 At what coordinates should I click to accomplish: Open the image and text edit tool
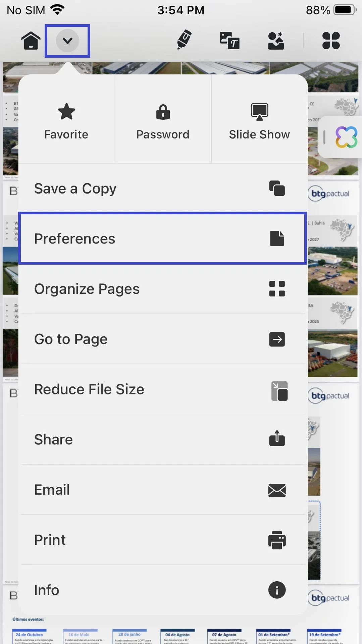pos(230,41)
